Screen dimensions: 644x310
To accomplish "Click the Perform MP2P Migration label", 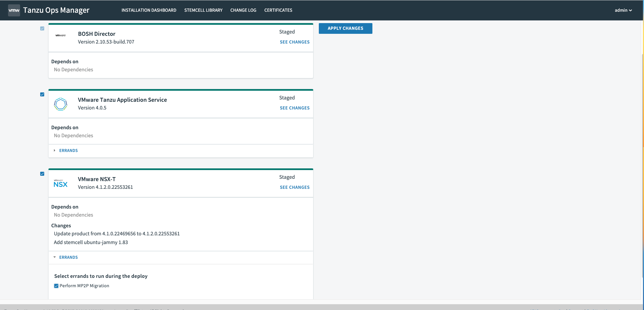I will (84, 286).
